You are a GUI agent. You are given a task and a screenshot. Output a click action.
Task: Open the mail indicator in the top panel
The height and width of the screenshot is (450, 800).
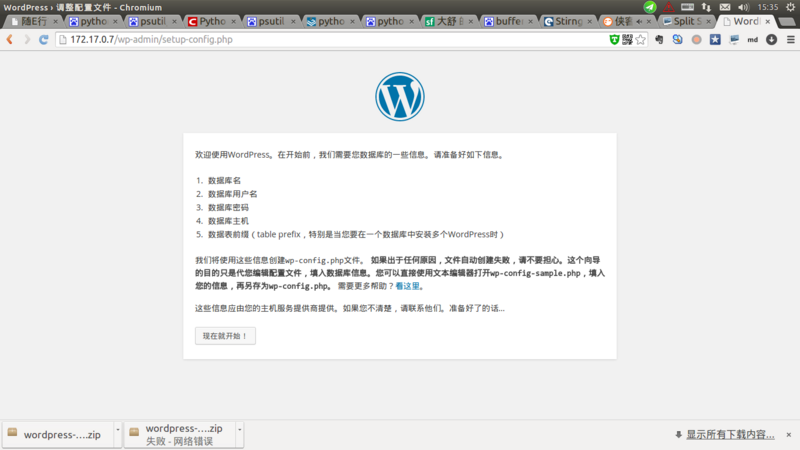coord(724,7)
